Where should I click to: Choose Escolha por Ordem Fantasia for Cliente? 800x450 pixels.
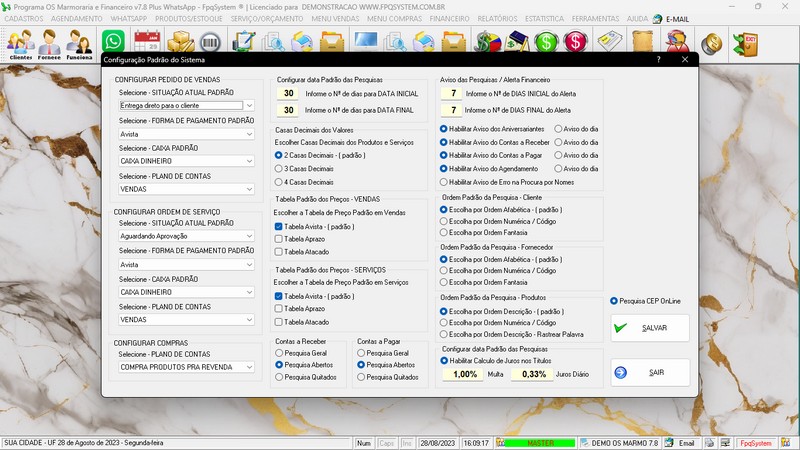(x=484, y=233)
